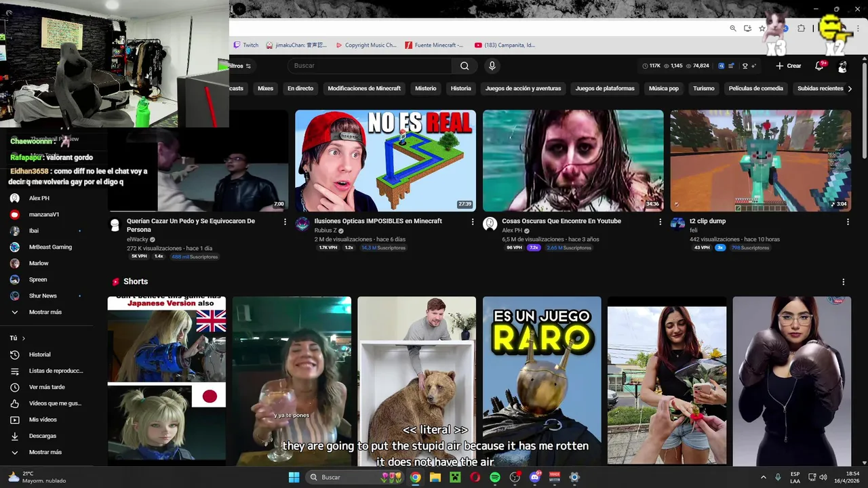The height and width of the screenshot is (488, 868).
Task: Expand subscriptions with Mostrar más
Action: point(45,312)
